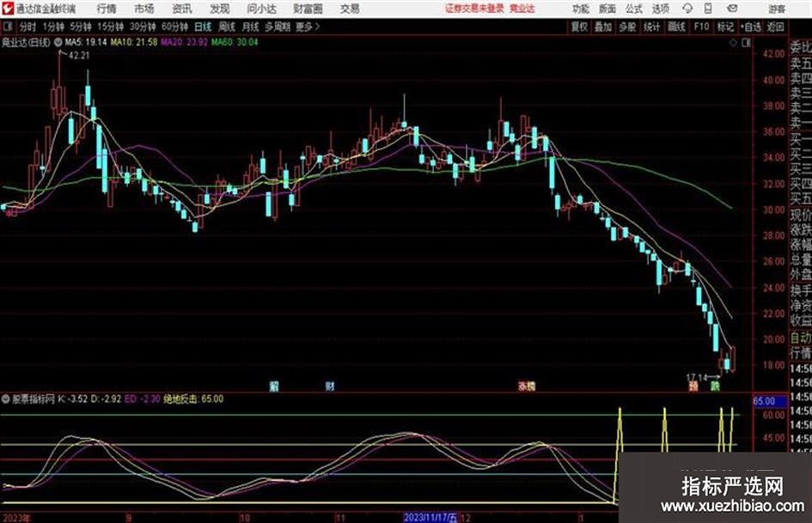Viewport: 812px width, 523px height.
Task: Click the 返回 back button
Action: tap(776, 27)
